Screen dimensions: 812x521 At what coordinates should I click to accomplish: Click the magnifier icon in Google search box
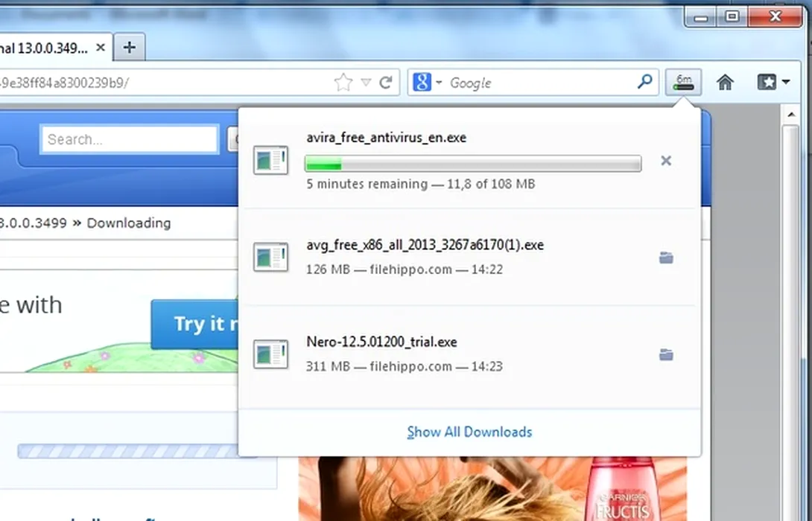click(x=644, y=82)
